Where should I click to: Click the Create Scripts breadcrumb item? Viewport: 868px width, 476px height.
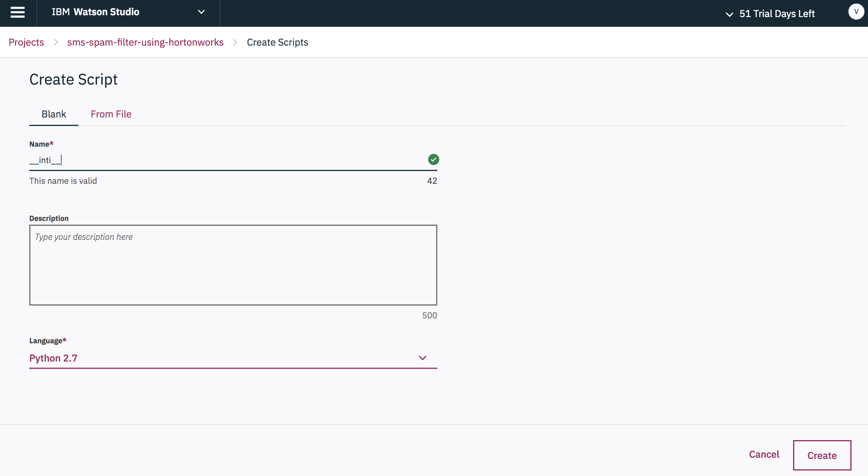pyautogui.click(x=277, y=42)
